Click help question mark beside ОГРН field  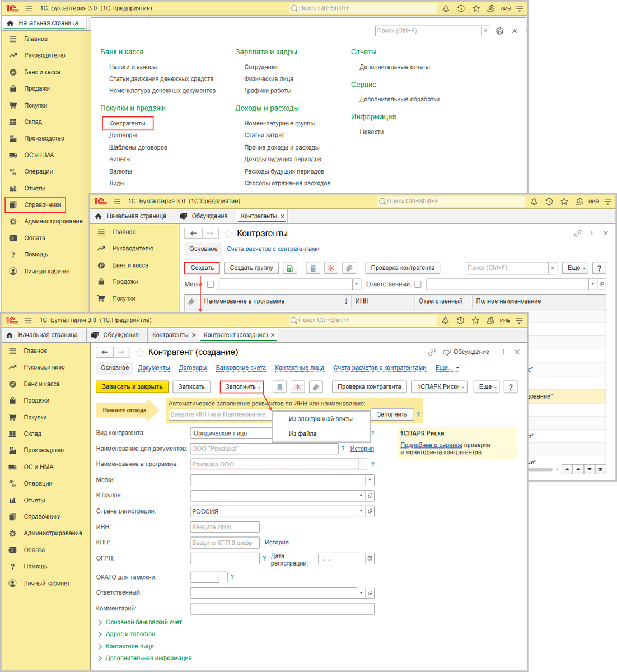[264, 558]
